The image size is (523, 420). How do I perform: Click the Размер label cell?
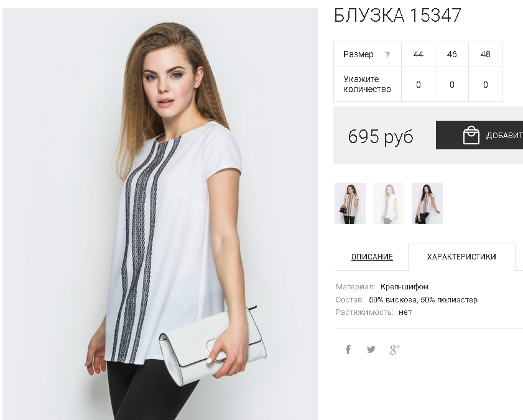pos(368,54)
